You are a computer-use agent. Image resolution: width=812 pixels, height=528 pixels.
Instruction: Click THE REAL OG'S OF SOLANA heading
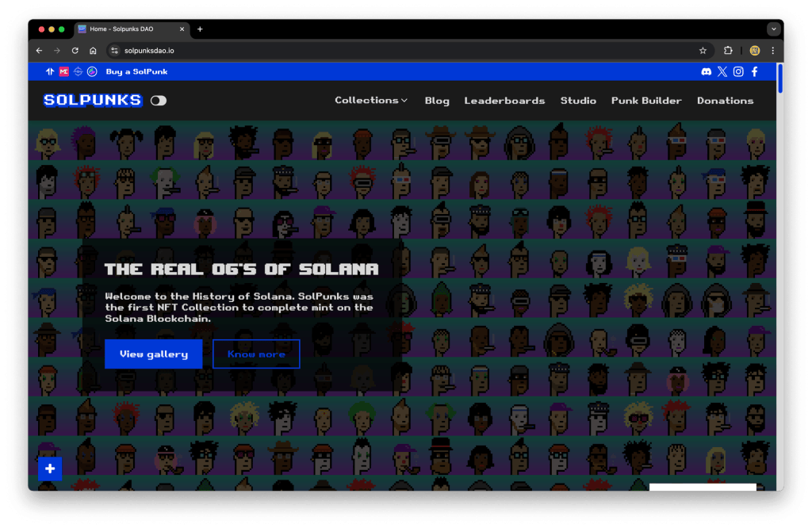[241, 269]
